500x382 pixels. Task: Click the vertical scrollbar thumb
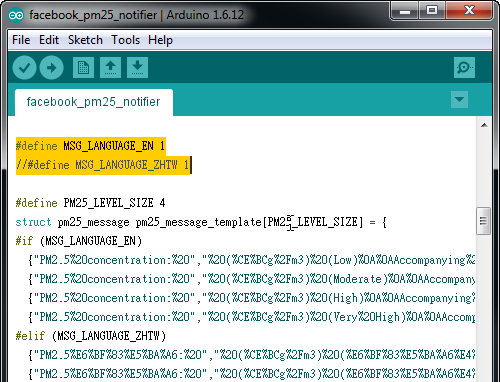(x=483, y=221)
